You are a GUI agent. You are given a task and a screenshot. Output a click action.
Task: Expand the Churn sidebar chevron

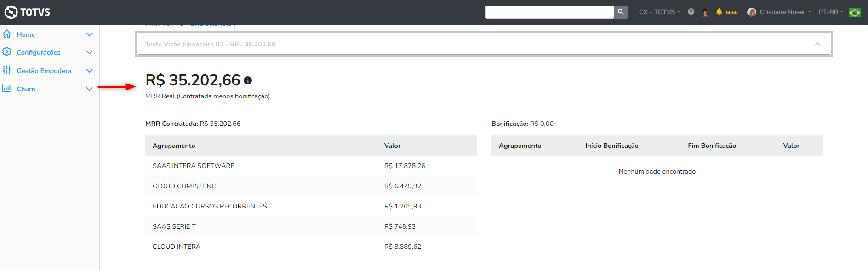tap(90, 89)
